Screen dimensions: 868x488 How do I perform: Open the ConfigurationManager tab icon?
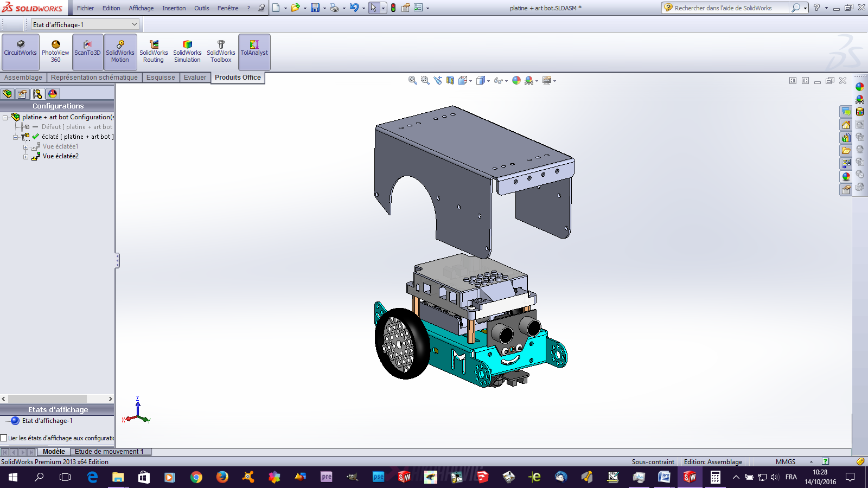point(37,94)
